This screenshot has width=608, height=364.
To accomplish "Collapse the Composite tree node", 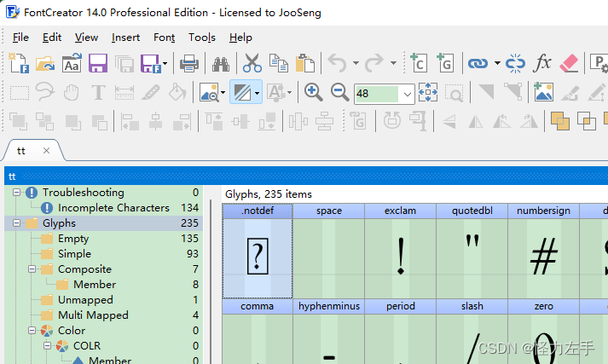I will coord(32,269).
